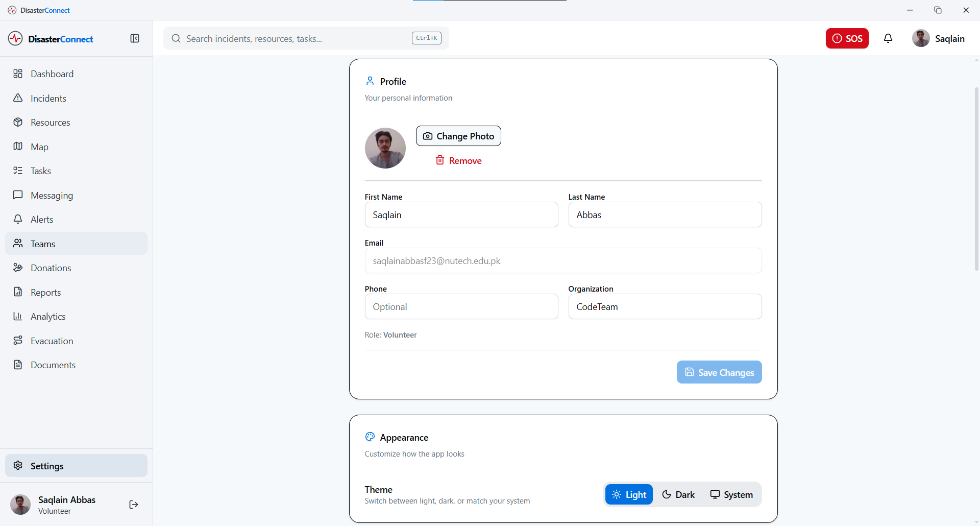Trigger the red SOS emergency button
Image resolution: width=980 pixels, height=526 pixels.
tap(847, 38)
